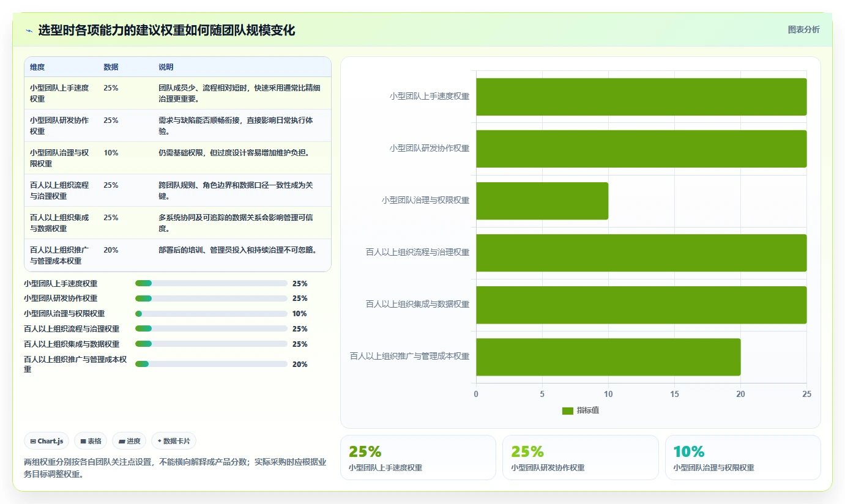Select the 小型团队上手速度权重 table row name

[59, 93]
